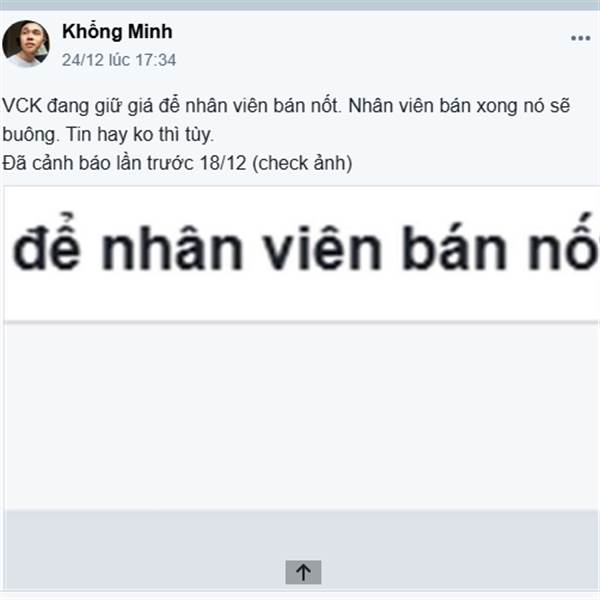
Task: Click the gray strip above the post header
Action: (300, 5)
